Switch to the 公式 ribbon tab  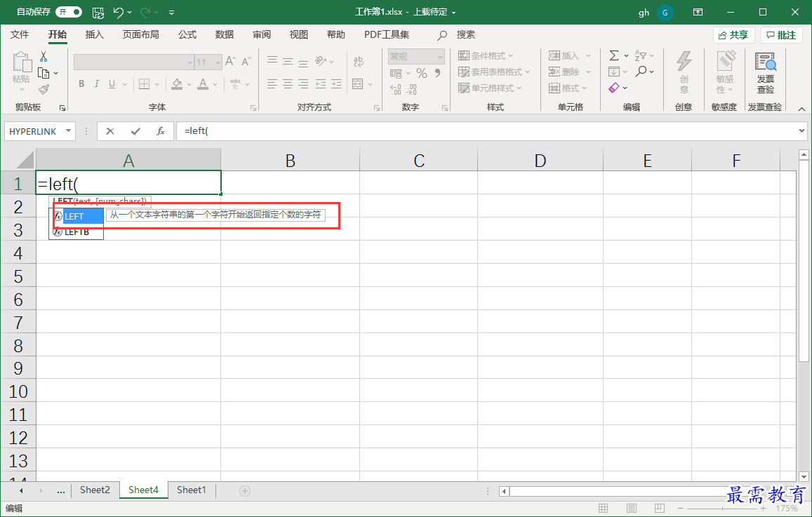click(x=187, y=34)
